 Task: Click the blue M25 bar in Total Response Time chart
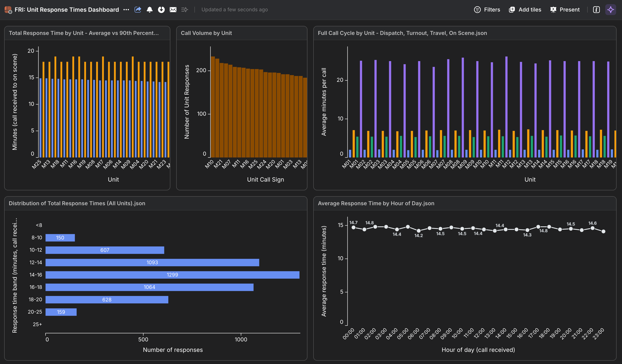40,118
